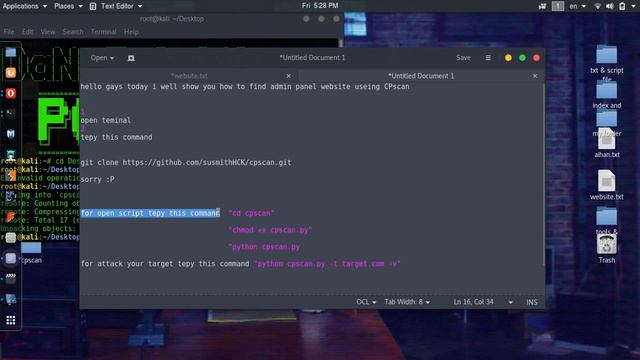Click the 'open teminal' line

click(x=106, y=120)
